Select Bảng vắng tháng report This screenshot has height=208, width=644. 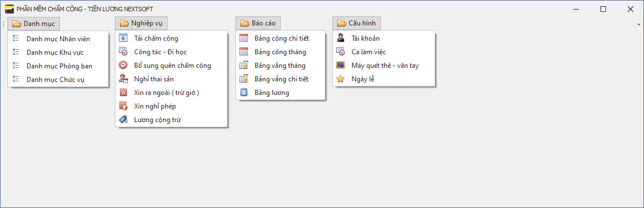(x=281, y=65)
